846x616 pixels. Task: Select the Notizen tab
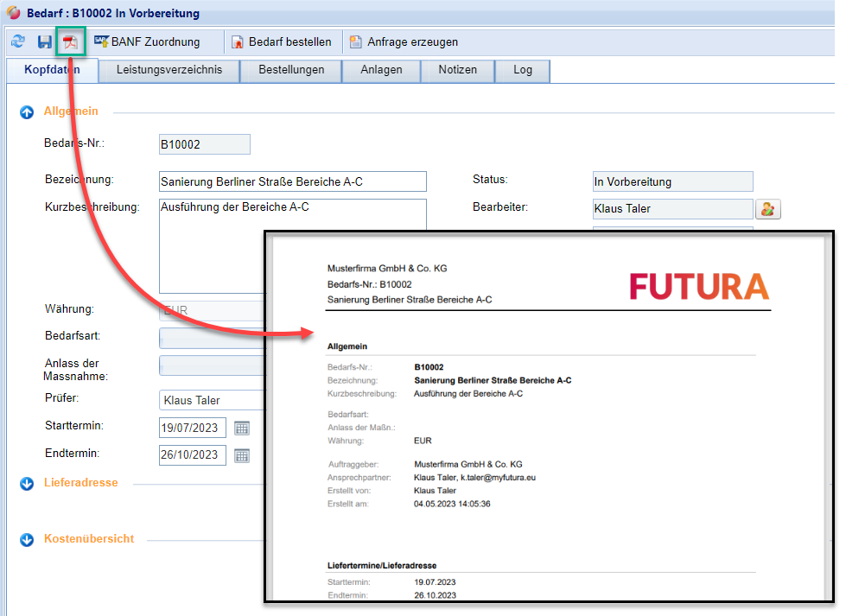(x=457, y=70)
